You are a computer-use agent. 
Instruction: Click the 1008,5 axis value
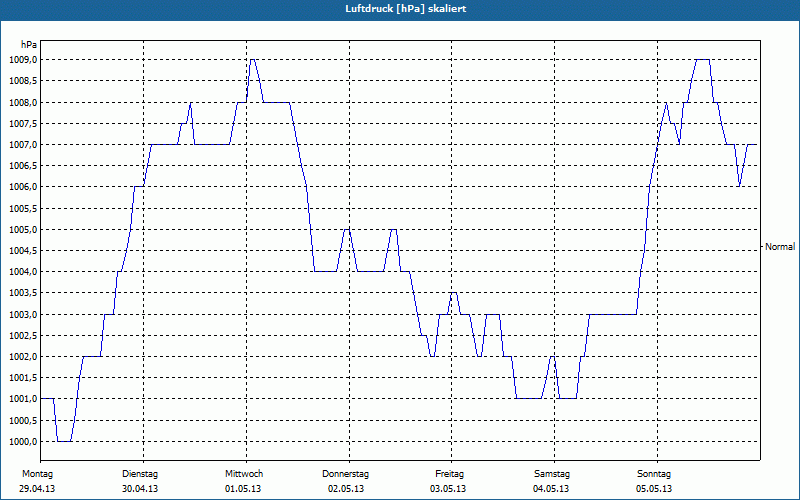point(23,81)
